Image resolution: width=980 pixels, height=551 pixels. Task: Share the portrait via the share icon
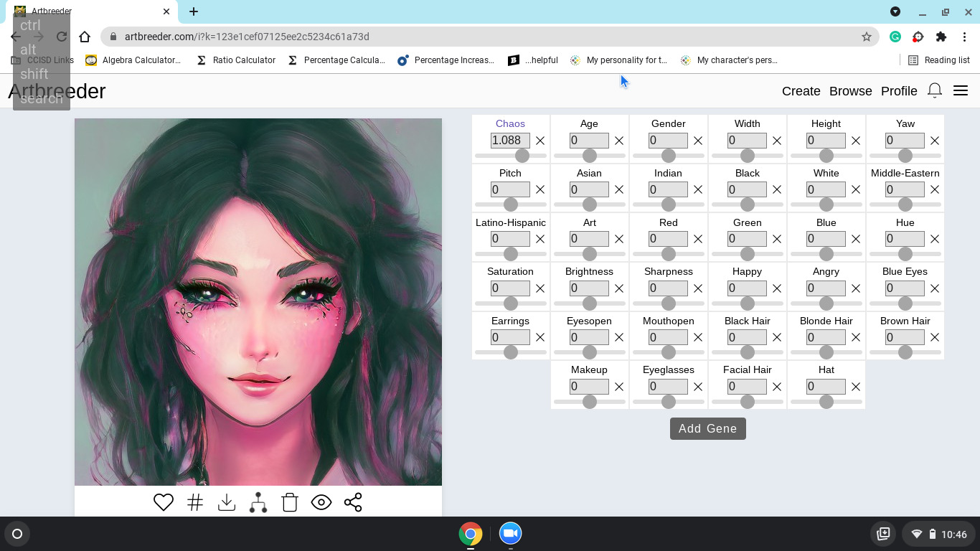click(353, 502)
